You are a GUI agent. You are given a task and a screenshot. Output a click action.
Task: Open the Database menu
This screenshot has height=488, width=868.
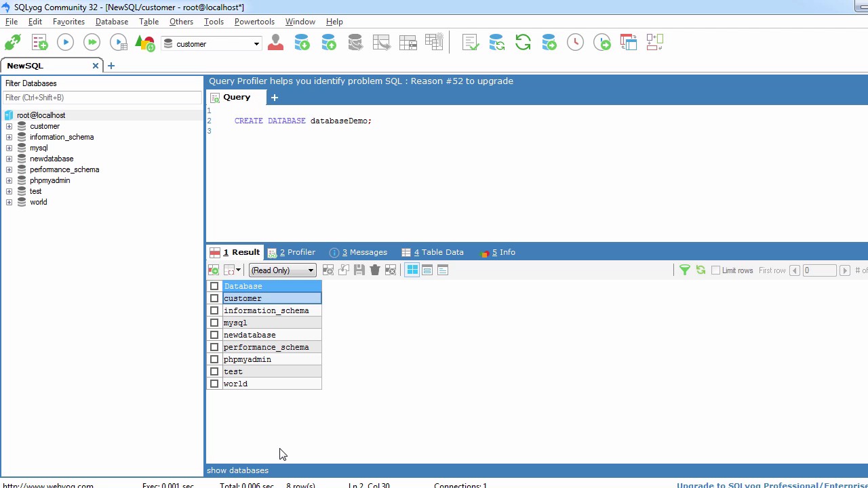112,22
